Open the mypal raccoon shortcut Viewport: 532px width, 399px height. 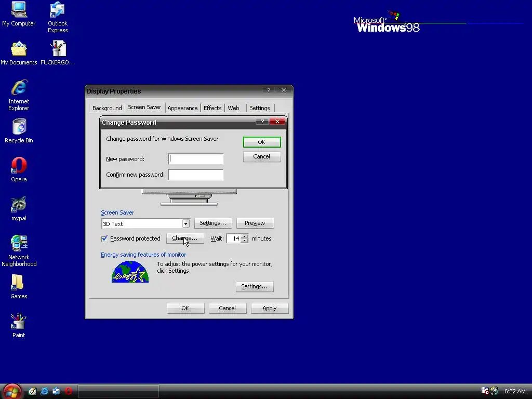click(19, 209)
